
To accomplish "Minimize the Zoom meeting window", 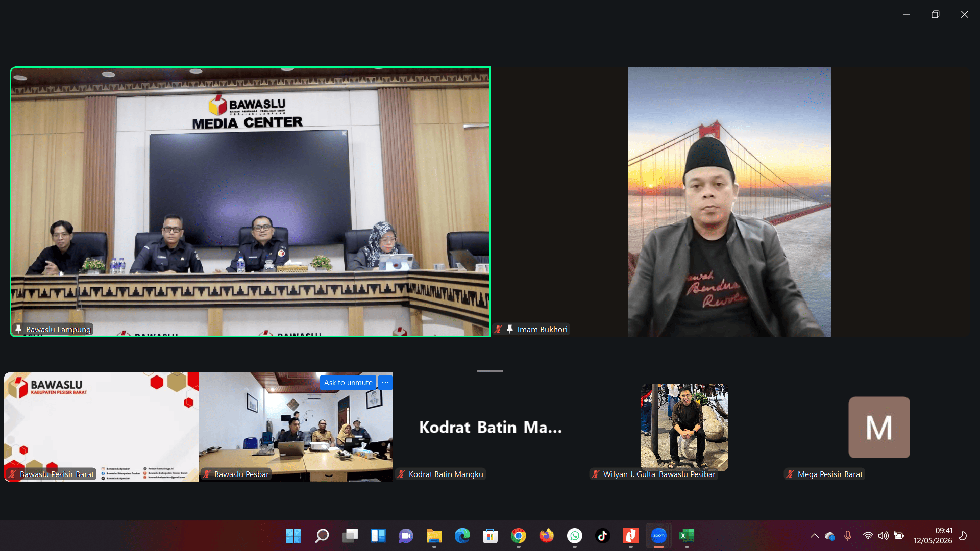I will [x=906, y=14].
